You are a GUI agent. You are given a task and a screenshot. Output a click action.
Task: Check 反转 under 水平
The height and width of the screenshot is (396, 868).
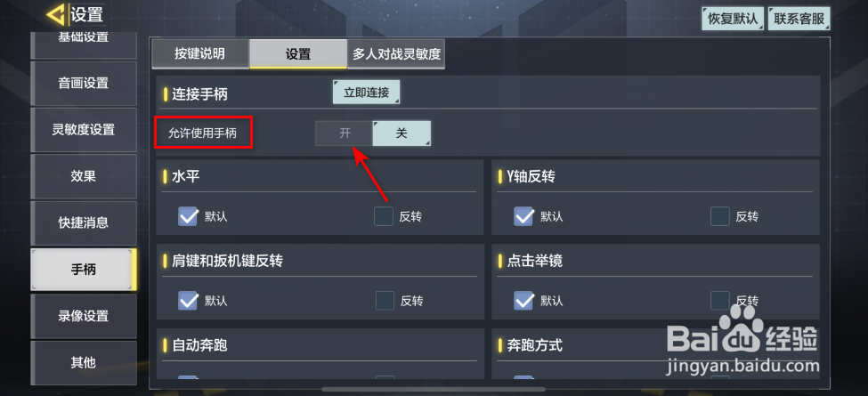[x=384, y=216]
